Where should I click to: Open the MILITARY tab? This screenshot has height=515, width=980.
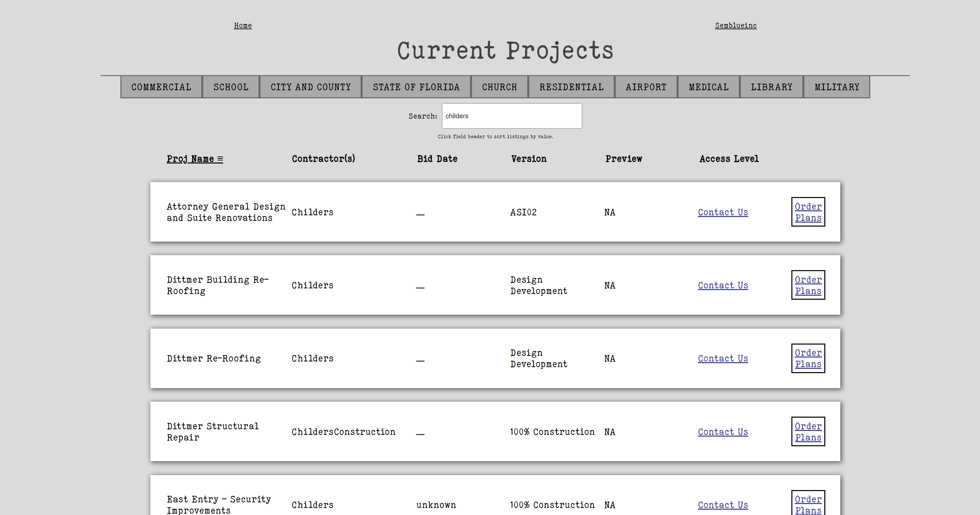(837, 87)
